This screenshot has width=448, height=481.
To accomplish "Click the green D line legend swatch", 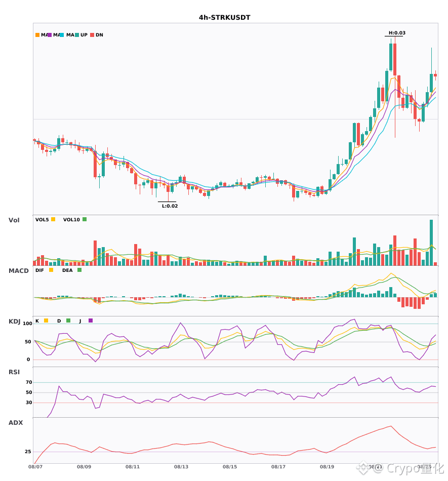I will (x=68, y=320).
